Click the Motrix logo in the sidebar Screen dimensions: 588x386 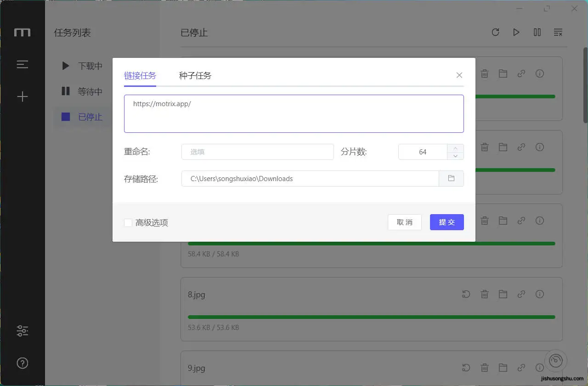coord(22,32)
